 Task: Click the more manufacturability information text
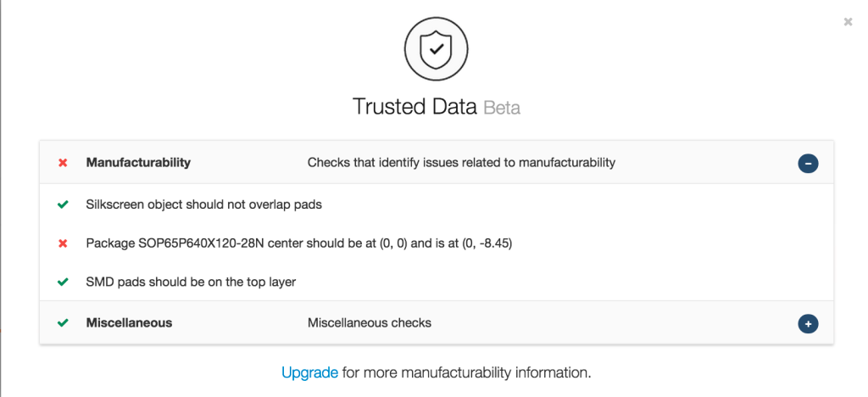(467, 372)
